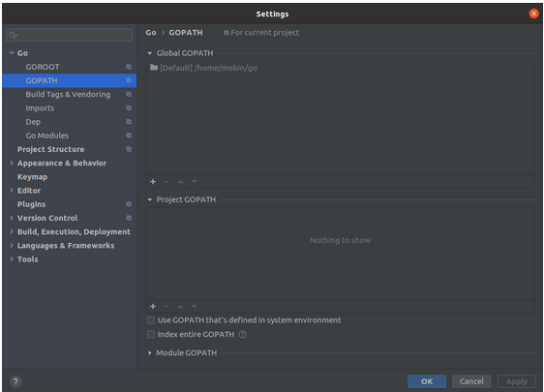The width and height of the screenshot is (544, 392).
Task: Expand Appearance & Behavior node
Action: (x=12, y=163)
